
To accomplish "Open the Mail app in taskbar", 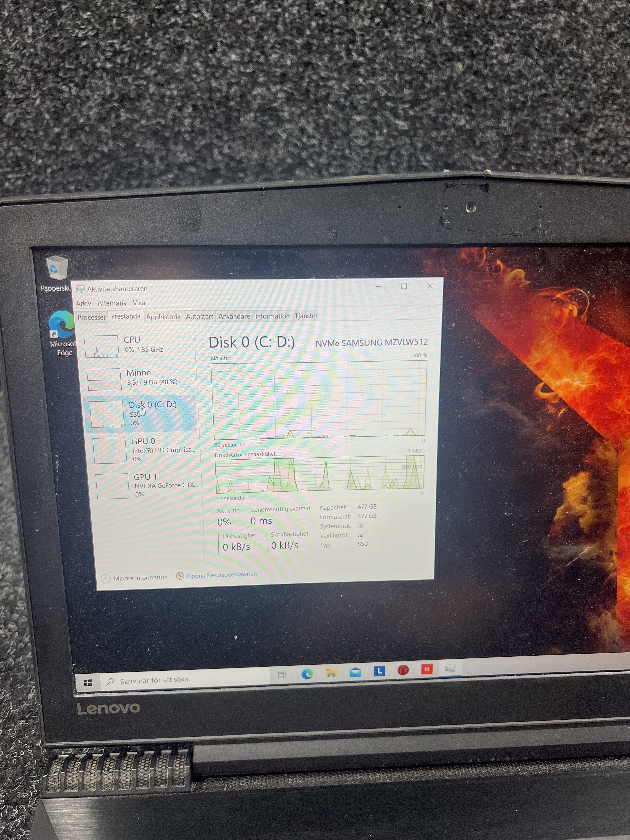I will pos(355,672).
